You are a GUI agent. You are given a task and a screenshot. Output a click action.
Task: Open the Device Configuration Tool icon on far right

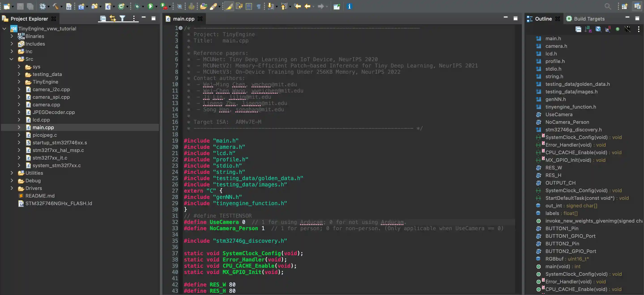(638, 6)
